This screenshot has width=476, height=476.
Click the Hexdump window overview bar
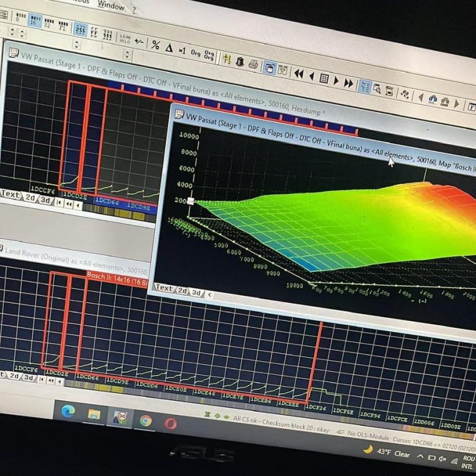120,213
